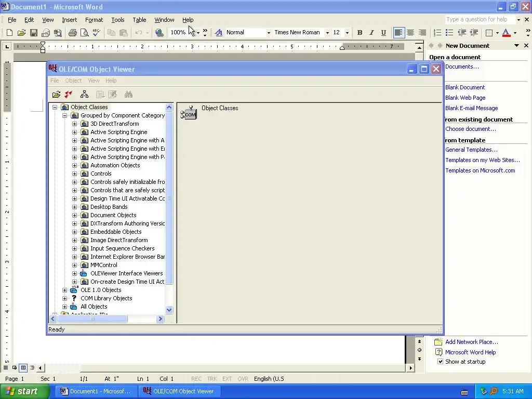
Task: Toggle Underline formatting in Word
Action: tap(383, 33)
